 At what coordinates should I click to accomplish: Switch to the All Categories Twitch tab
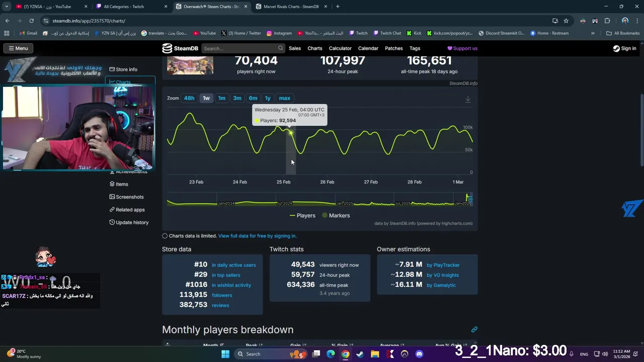(131, 7)
